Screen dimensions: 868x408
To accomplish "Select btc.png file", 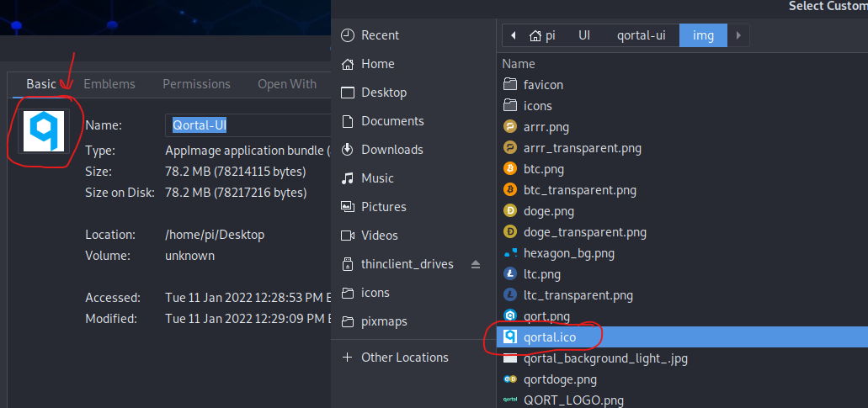I will coord(682,169).
